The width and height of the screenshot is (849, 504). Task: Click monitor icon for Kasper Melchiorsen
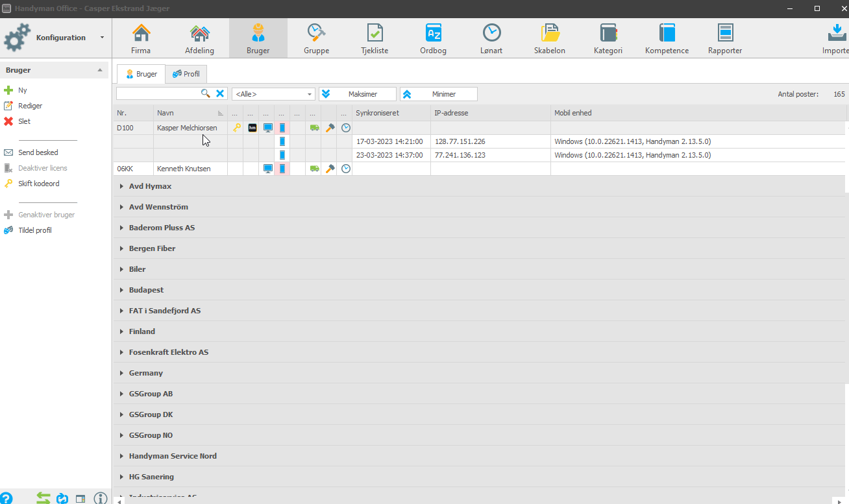[x=267, y=128]
